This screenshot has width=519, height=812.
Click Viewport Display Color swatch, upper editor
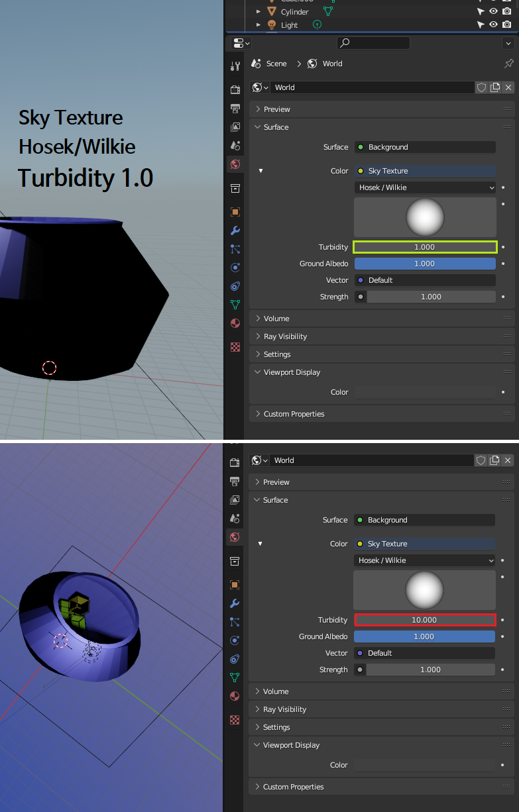point(425,392)
